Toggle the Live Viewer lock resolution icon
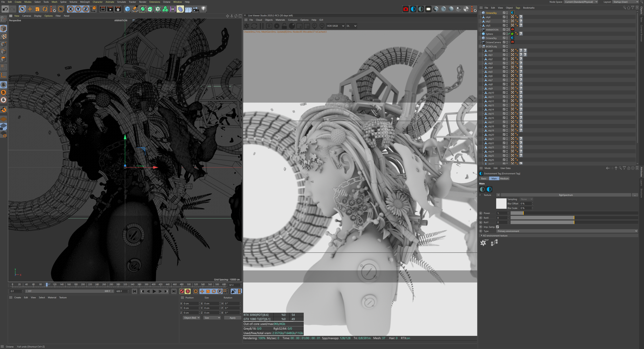This screenshot has height=349, width=644. pyautogui.click(x=284, y=26)
